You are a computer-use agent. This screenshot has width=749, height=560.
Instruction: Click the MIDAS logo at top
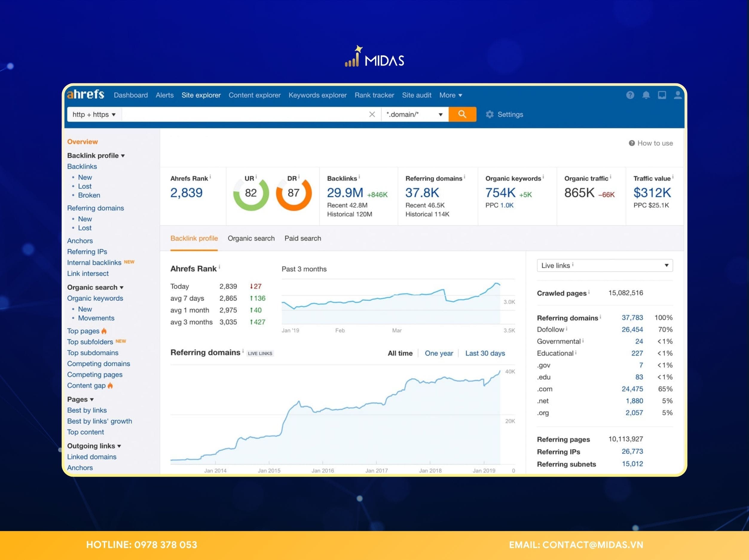(x=374, y=57)
